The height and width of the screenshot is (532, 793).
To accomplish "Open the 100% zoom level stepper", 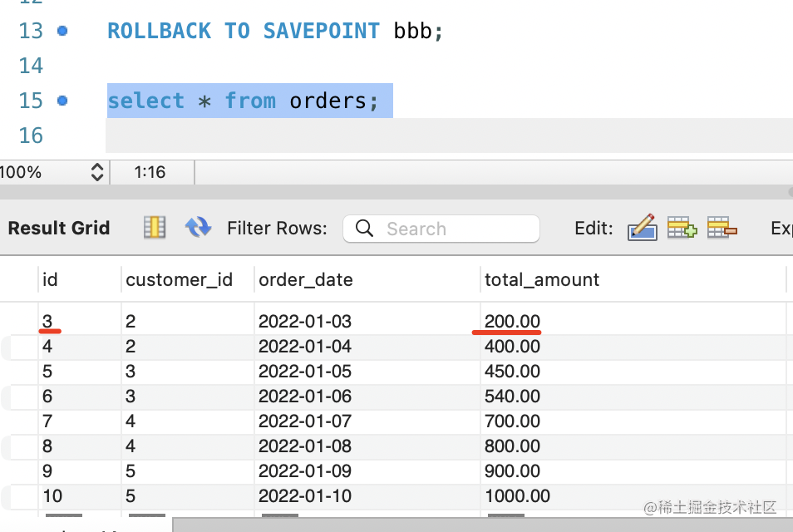I will click(96, 172).
